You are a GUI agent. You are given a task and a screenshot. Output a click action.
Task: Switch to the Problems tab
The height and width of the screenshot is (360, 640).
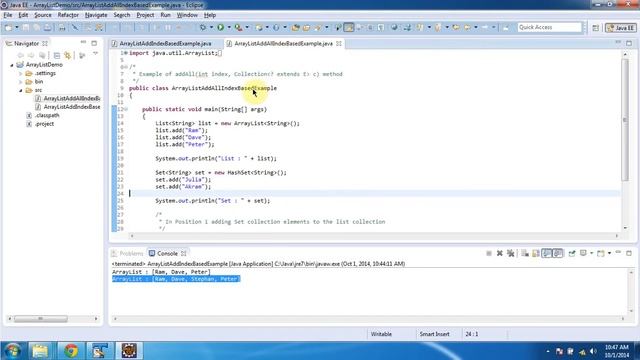(127, 253)
